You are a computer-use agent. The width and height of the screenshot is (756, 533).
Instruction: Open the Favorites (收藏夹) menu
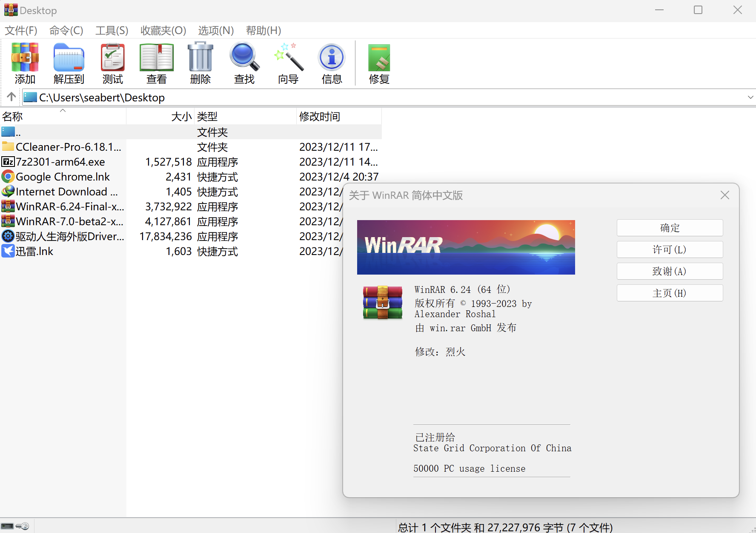pyautogui.click(x=163, y=31)
